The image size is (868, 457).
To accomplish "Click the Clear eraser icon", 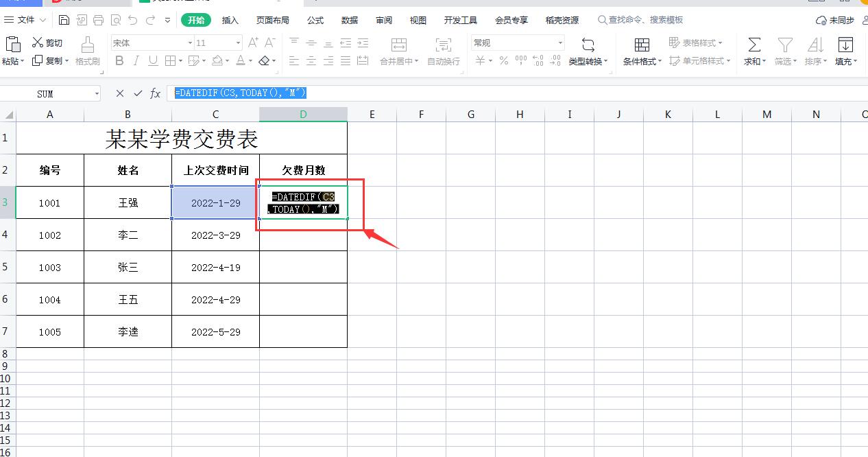I will click(264, 61).
